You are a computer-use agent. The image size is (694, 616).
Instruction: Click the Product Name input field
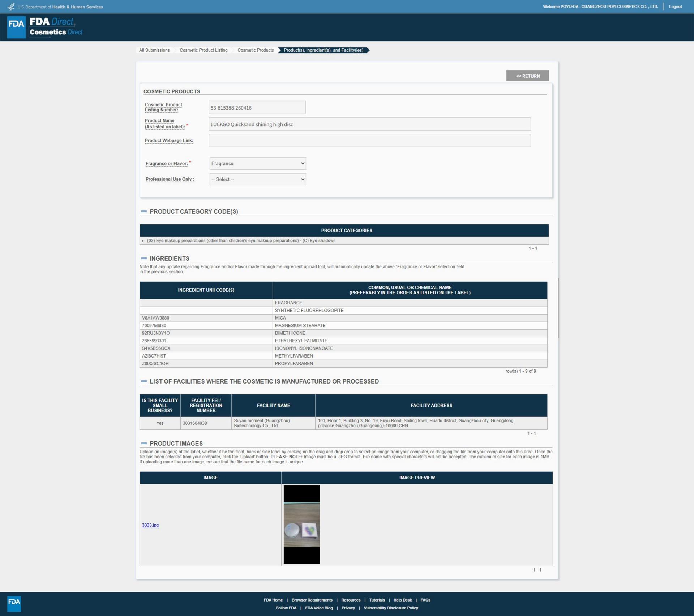point(369,124)
